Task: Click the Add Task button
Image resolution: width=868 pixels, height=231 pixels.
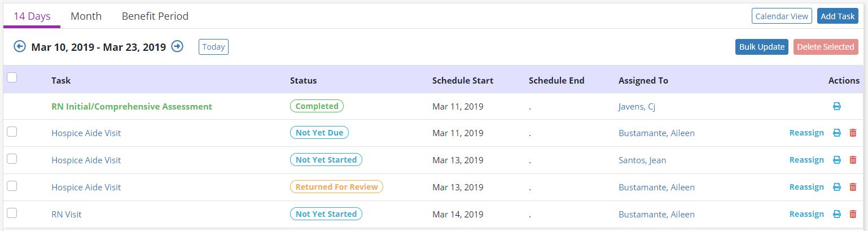Action: point(838,16)
